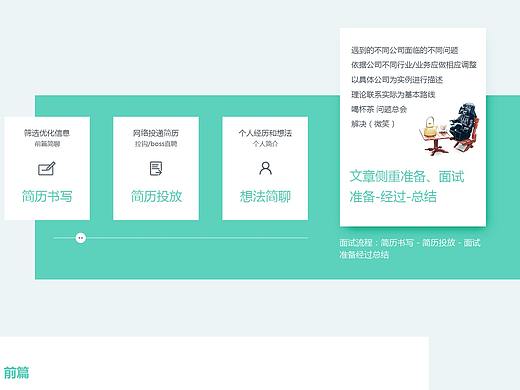
Task: Open the 想法简聊 card title
Action: [265, 196]
